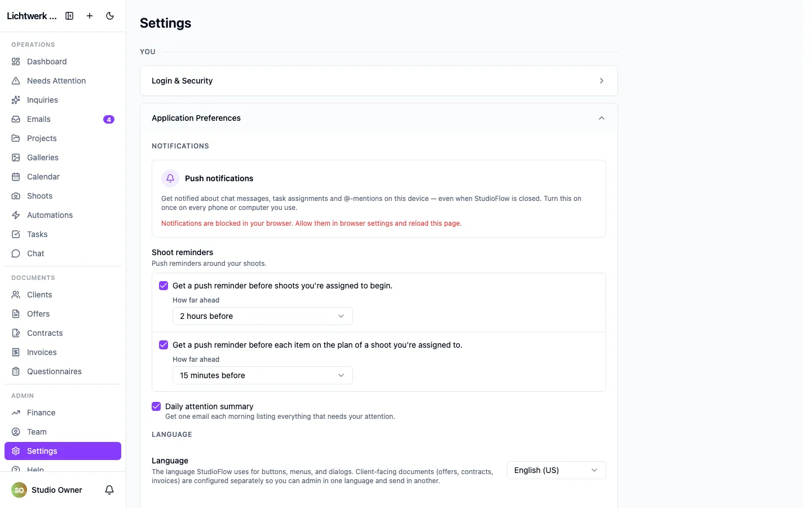This screenshot has width=812, height=508.
Task: Click the Chat bubble icon
Action: [x=16, y=253]
